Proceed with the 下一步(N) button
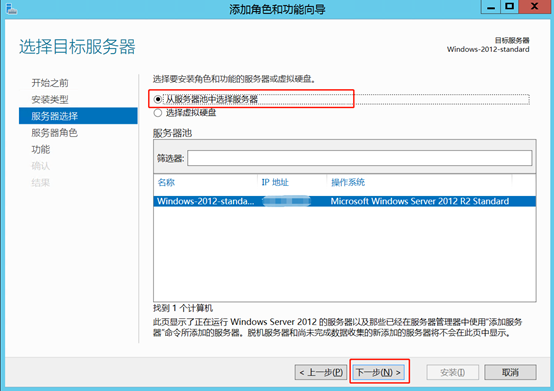The image size is (554, 391). click(x=378, y=372)
